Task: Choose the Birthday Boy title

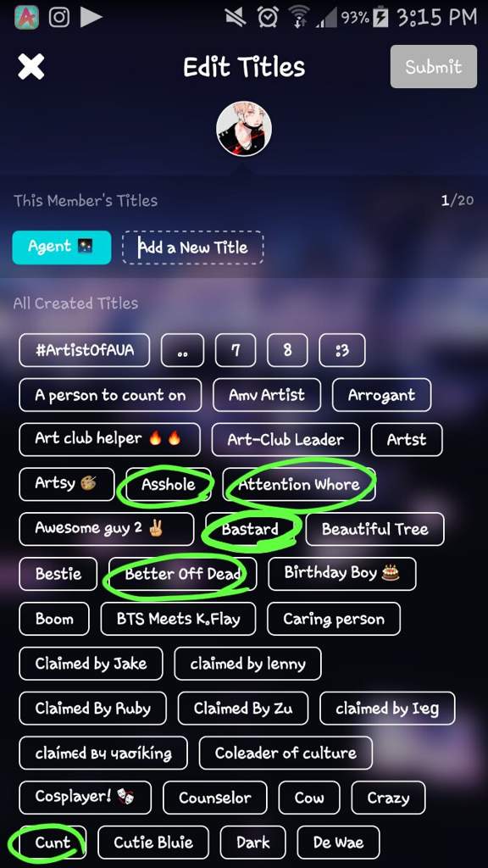Action: coord(342,574)
